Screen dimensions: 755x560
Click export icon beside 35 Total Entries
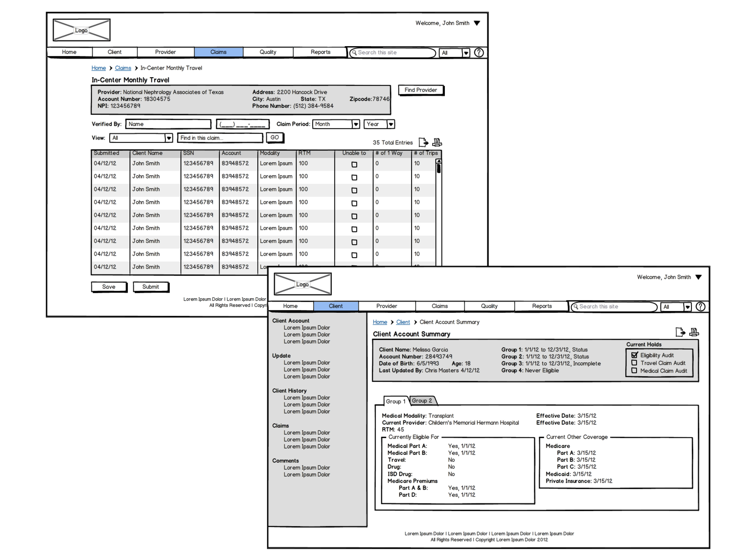point(423,142)
